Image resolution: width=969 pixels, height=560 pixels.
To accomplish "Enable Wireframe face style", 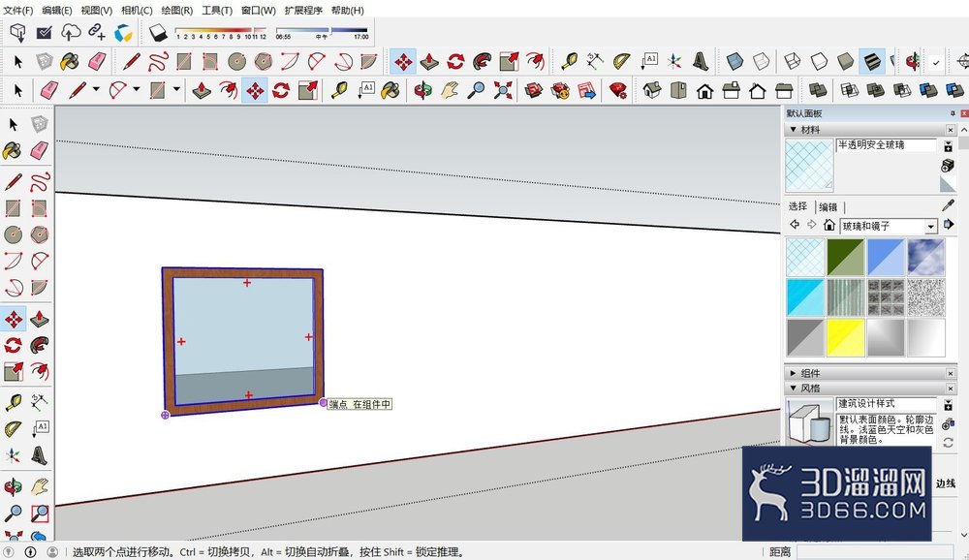I will [x=793, y=61].
